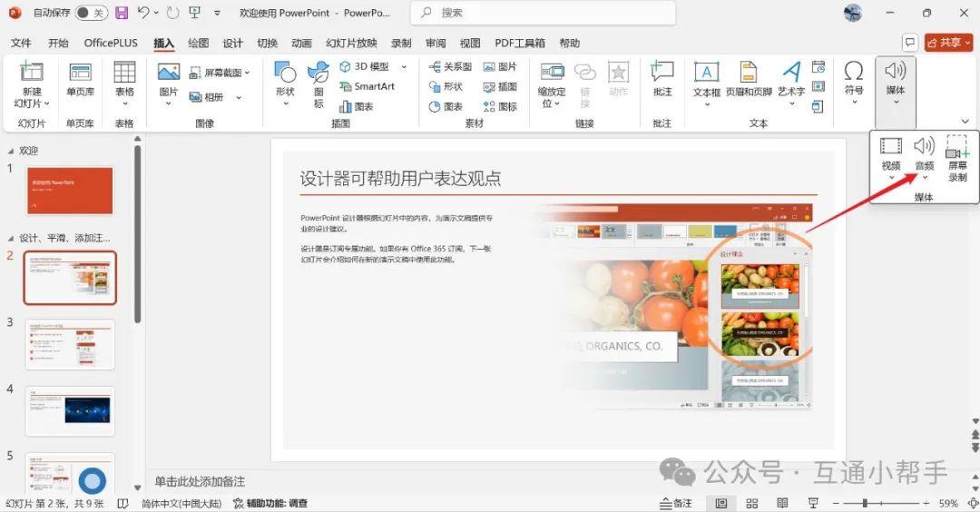980x512 pixels.
Task: Expand the 3D 模型 dropdown arrow
Action: (404, 66)
